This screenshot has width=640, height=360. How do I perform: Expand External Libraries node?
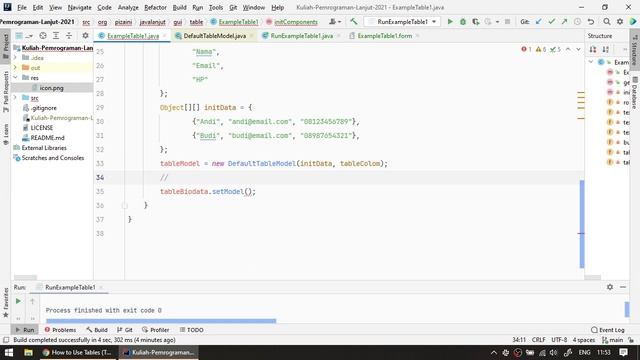pyautogui.click(x=44, y=148)
